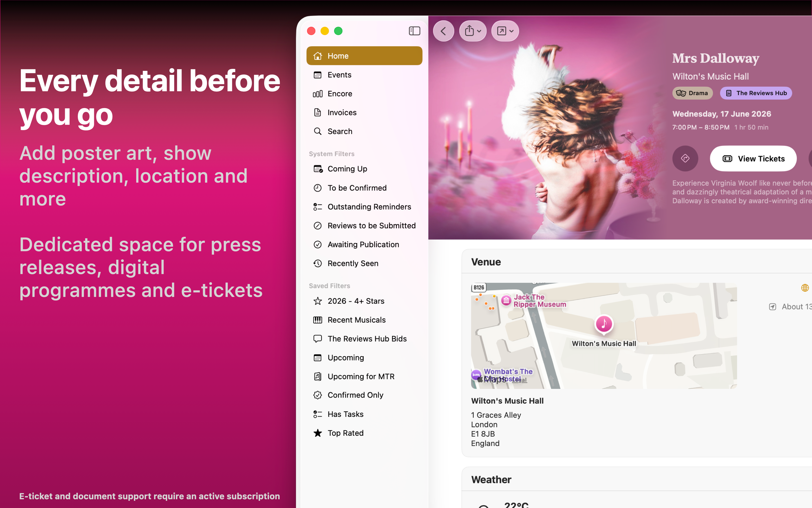Open the Has Tasks saved filter
The height and width of the screenshot is (508, 812).
364,414
